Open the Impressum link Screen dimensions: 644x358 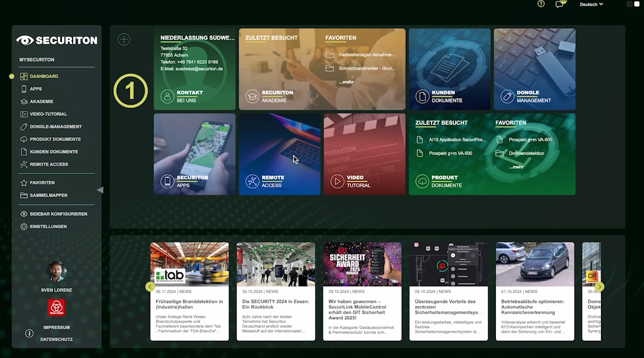click(56, 327)
